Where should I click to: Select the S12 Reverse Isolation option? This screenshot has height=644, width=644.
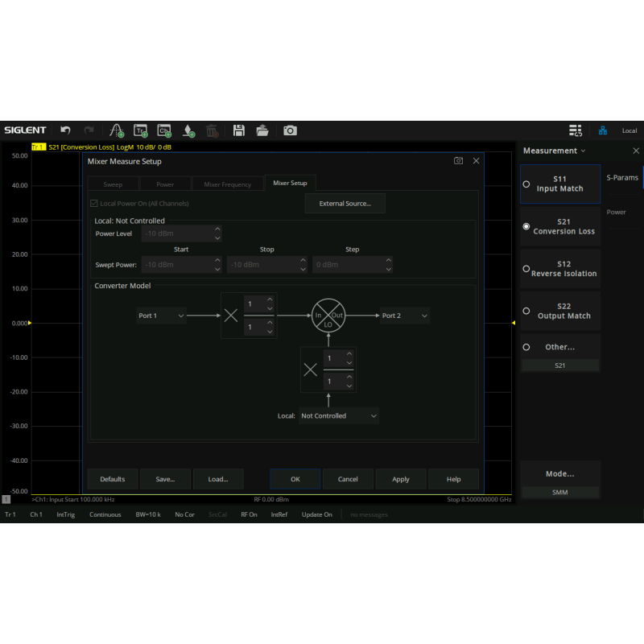559,269
